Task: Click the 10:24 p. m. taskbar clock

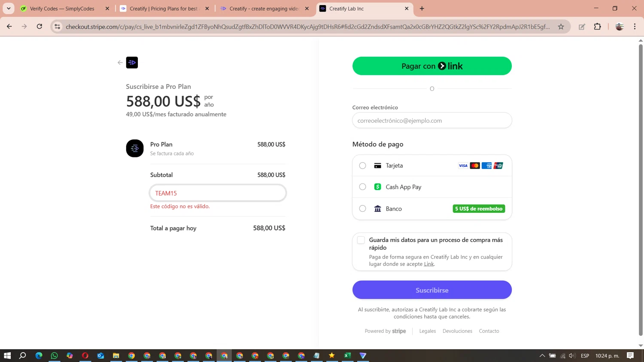Action: [607, 356]
